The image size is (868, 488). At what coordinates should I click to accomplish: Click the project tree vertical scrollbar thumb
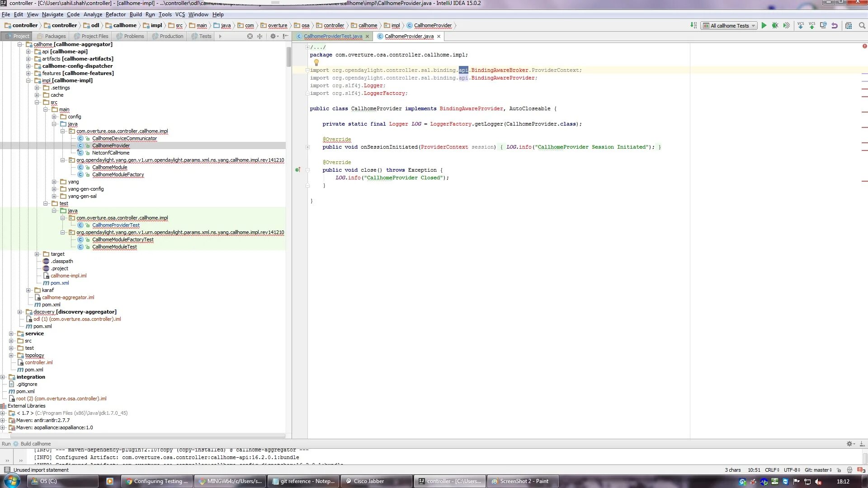(x=288, y=56)
